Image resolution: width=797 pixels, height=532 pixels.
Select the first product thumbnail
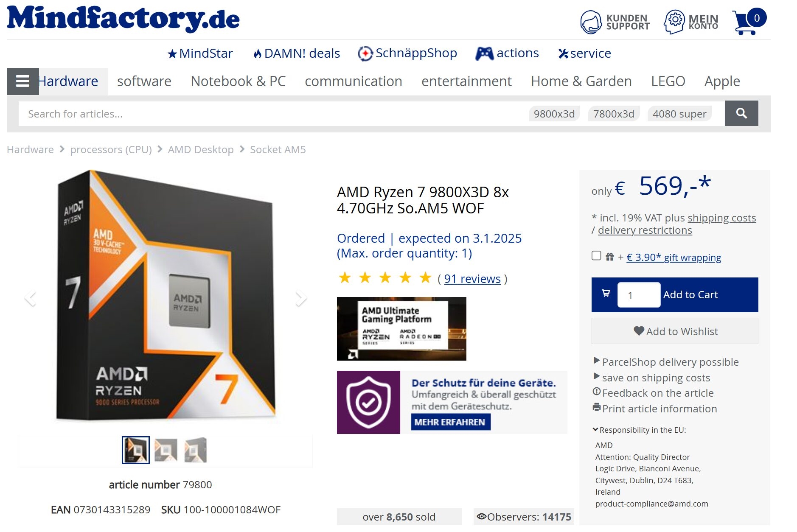pos(136,450)
